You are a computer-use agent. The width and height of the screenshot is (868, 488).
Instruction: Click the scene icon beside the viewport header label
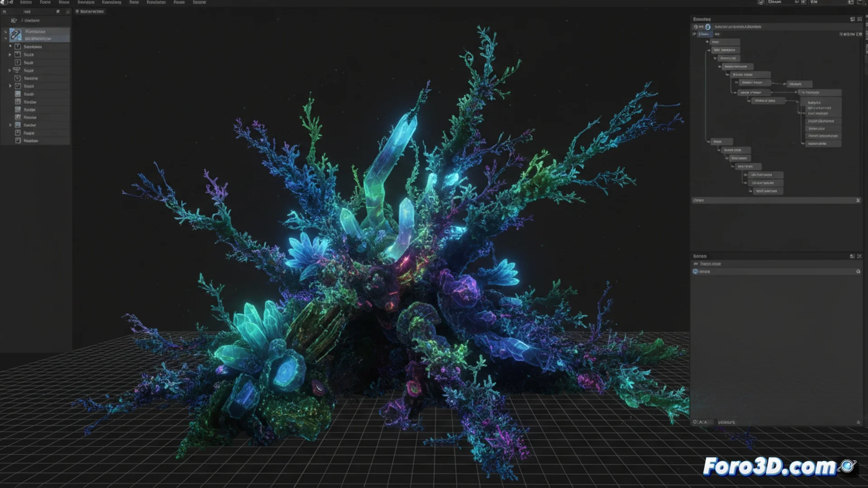point(78,11)
